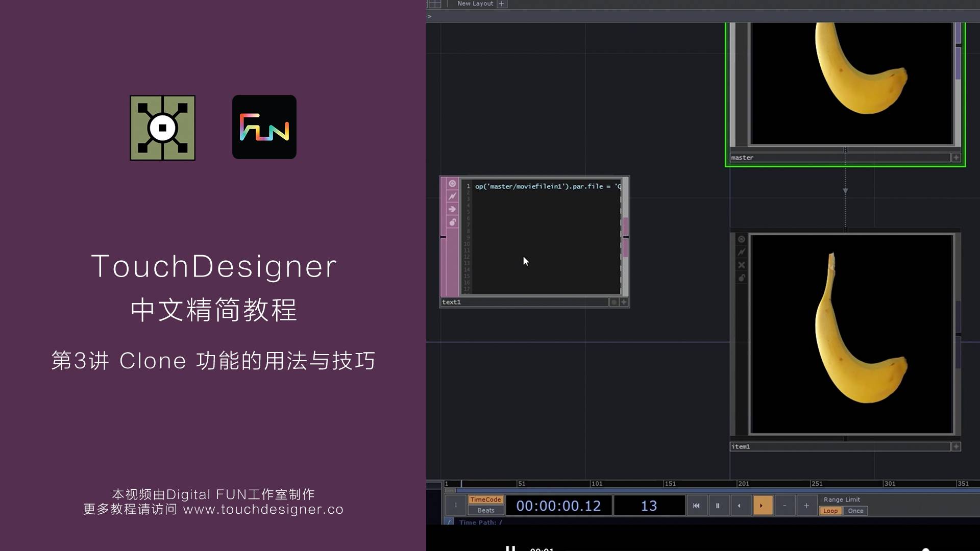980x551 pixels.
Task: Toggle the bypass flag on item1 node
Action: [x=742, y=252]
